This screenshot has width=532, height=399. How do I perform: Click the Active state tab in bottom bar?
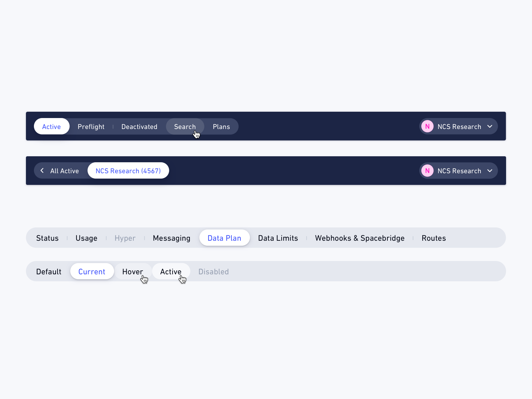tap(171, 272)
